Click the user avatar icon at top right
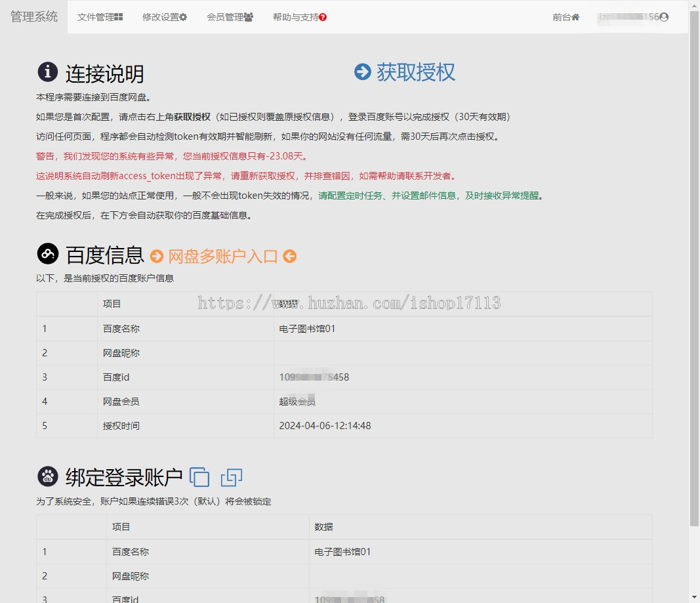This screenshot has width=700, height=603. pos(665,17)
